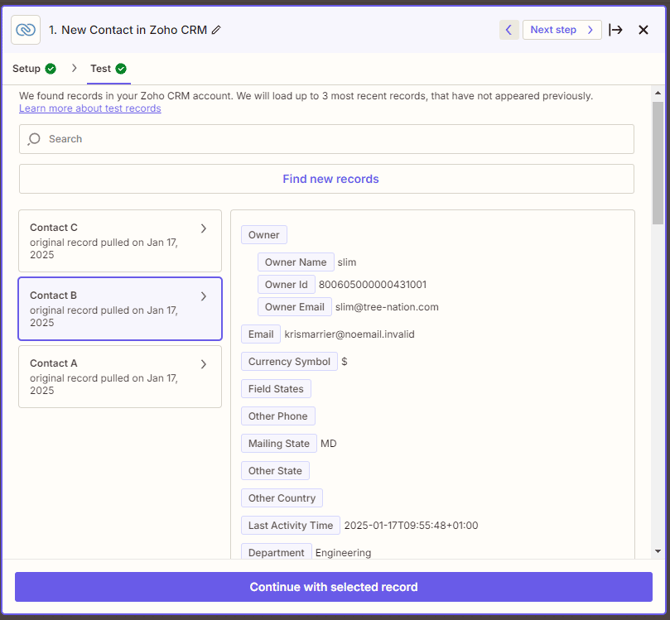This screenshot has width=670, height=620.
Task: Click value slim@tree-nation.com
Action: click(387, 307)
